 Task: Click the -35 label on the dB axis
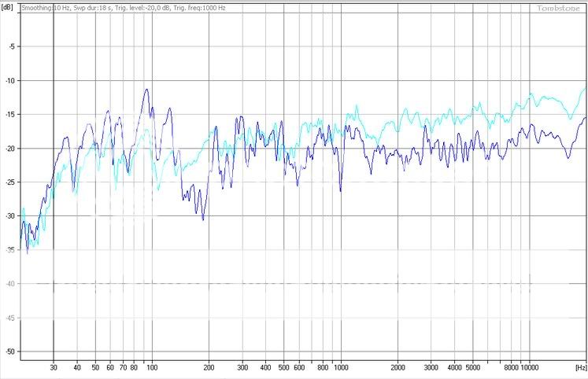[8, 250]
